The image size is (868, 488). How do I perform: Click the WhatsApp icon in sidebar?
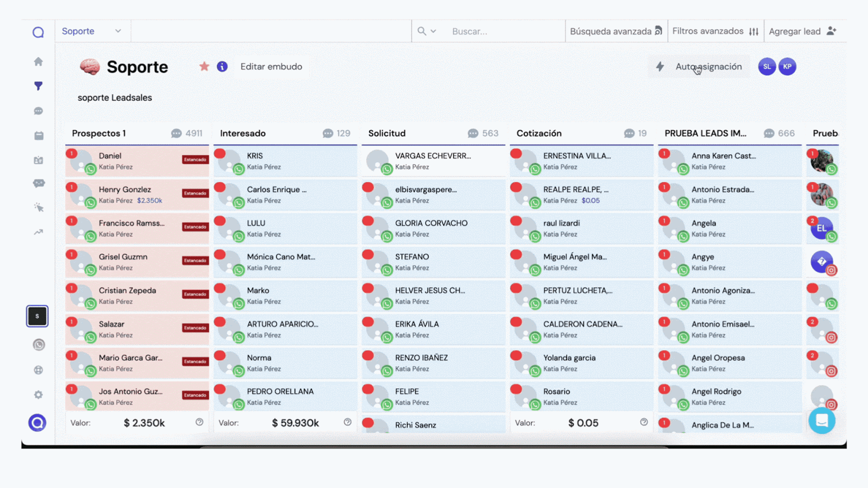pos(39,345)
